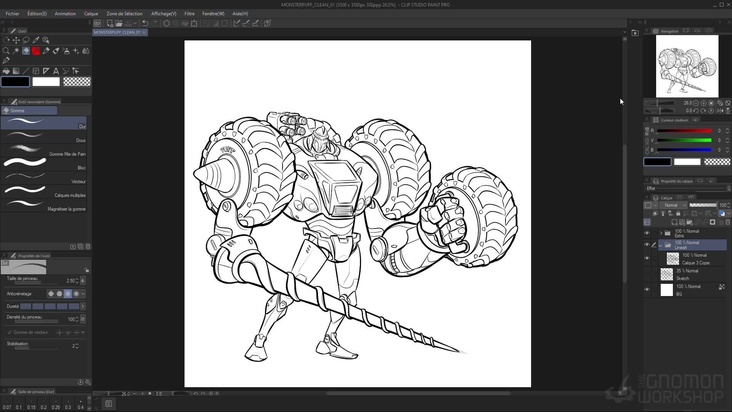The height and width of the screenshot is (412, 732).
Task: Click the red R color slider
Action: click(684, 131)
